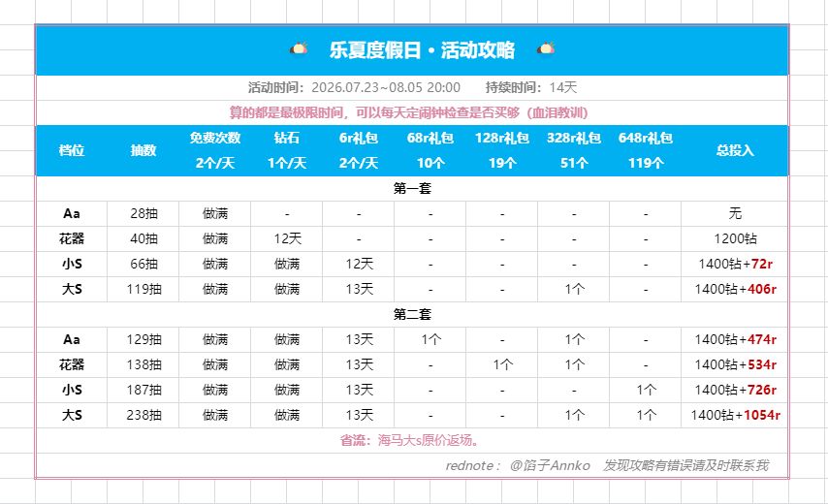Select the 小S label in the 66抽 row
The height and width of the screenshot is (504, 828).
(x=72, y=264)
